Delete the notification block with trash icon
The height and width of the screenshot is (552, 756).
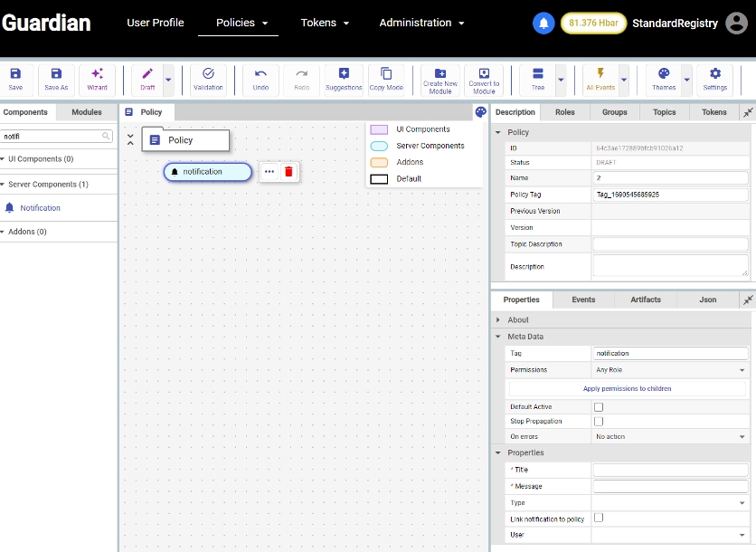288,172
